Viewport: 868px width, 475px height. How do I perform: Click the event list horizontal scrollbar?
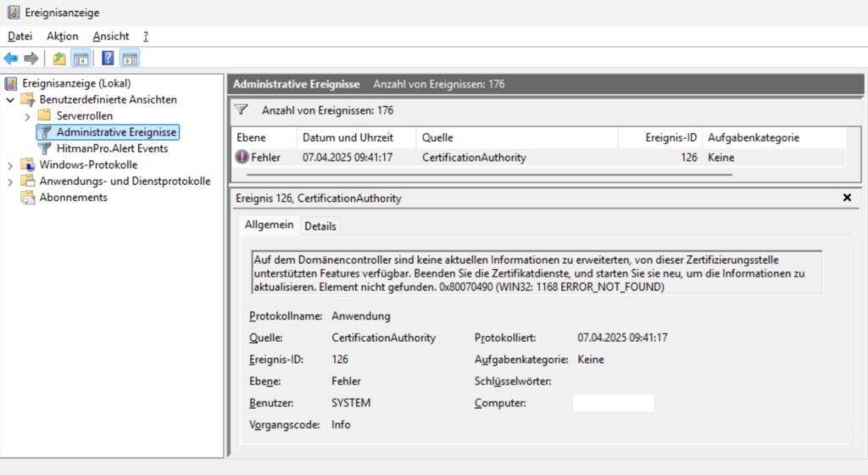click(489, 175)
